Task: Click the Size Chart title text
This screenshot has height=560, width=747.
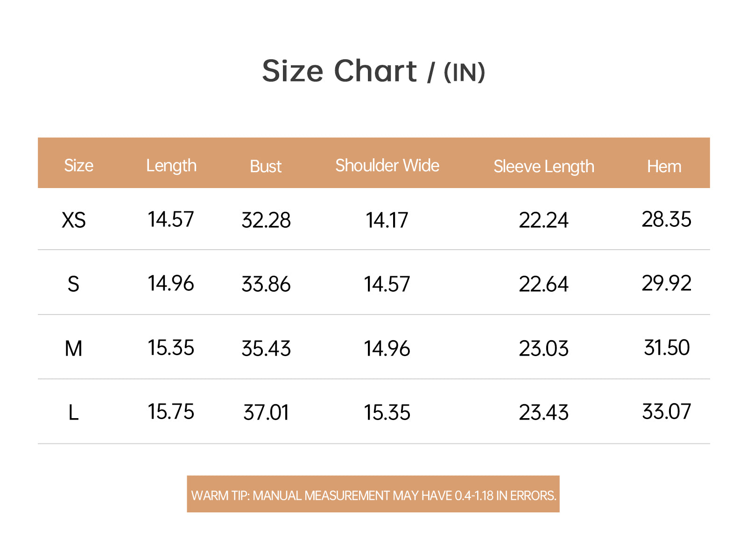Action: [x=339, y=71]
